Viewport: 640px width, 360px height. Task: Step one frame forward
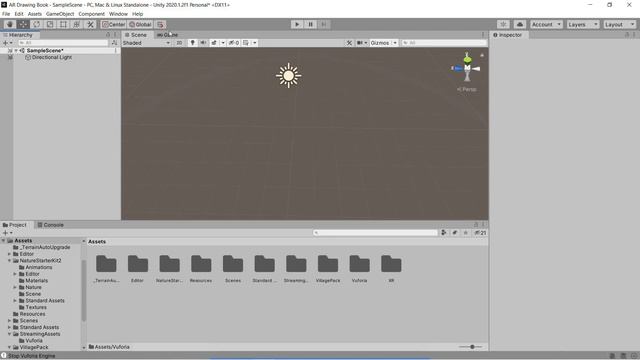(324, 24)
